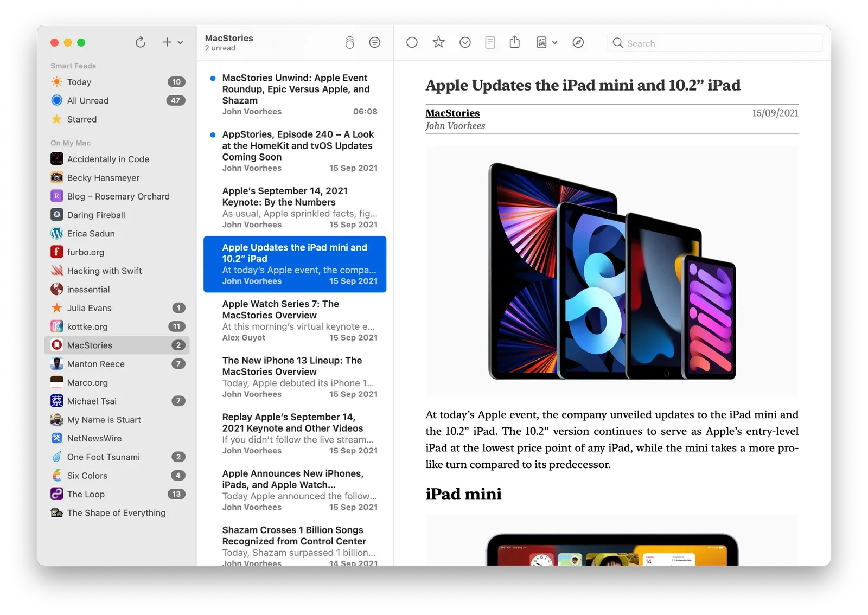Image resolution: width=868 pixels, height=615 pixels.
Task: Mark articles below as read via chevron-circle icon
Action: coord(465,42)
